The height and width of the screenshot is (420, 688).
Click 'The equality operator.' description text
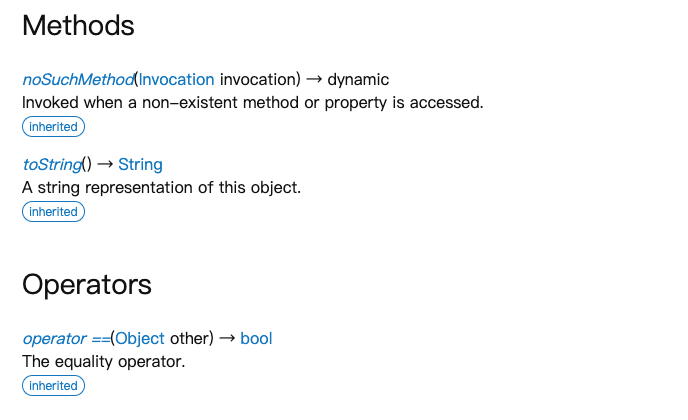click(104, 362)
